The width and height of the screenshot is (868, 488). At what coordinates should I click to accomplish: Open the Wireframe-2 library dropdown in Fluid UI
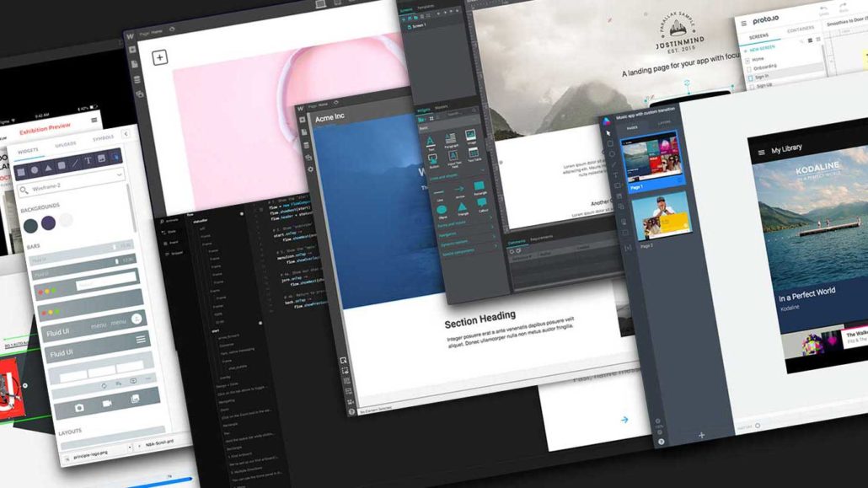119,174
